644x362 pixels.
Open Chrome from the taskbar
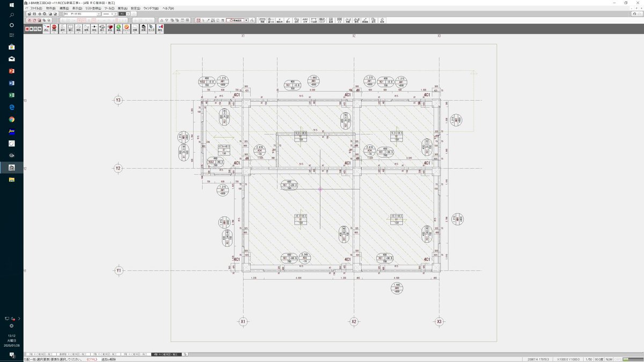coord(11,119)
